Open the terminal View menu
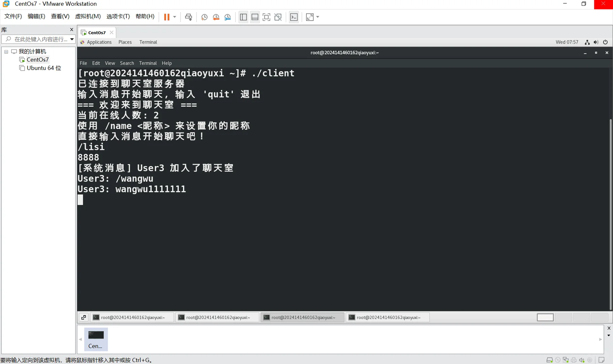 [x=110, y=63]
